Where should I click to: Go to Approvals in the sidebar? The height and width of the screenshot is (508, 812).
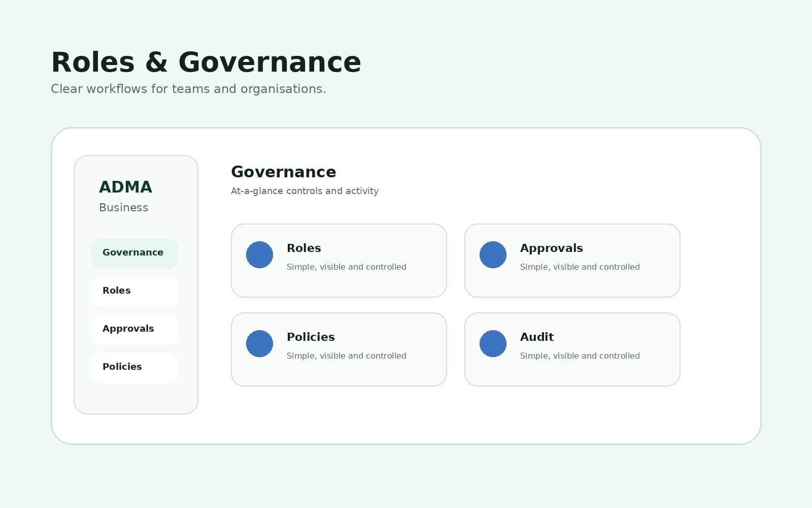click(134, 330)
